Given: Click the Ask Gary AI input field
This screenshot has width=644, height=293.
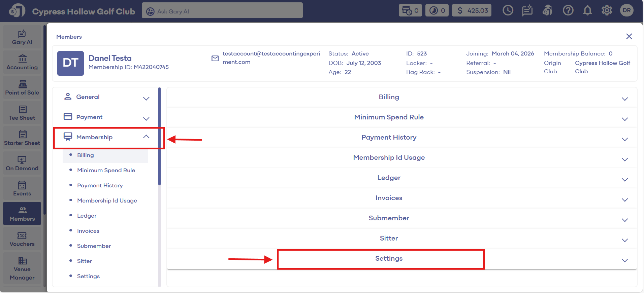Looking at the screenshot, I should coord(222,11).
